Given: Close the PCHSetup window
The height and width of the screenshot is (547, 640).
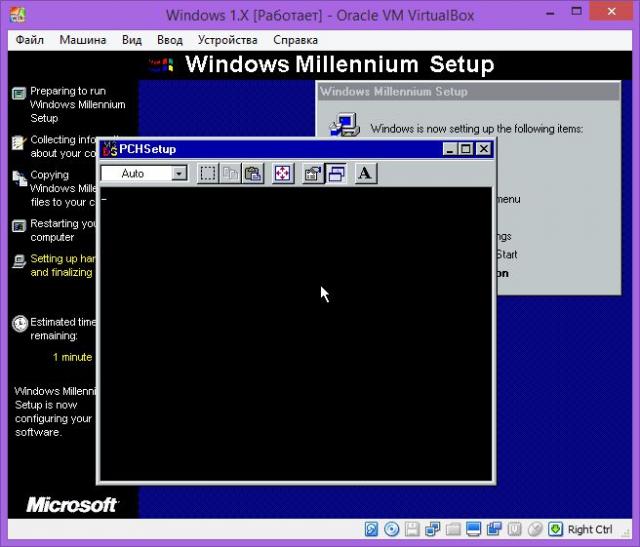Looking at the screenshot, I should coord(484,149).
